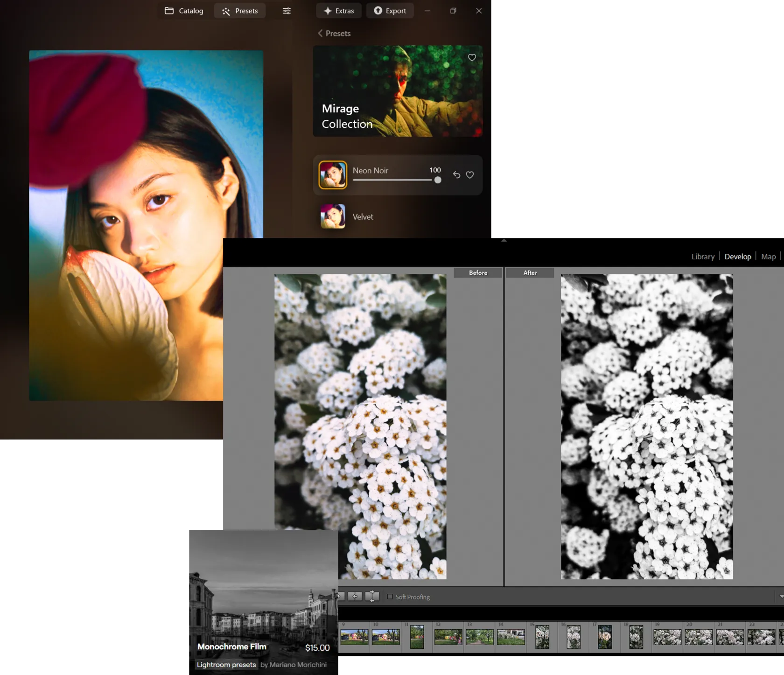Viewport: 784px width, 675px height.
Task: Click the top panel collapse triangle
Action: pyautogui.click(x=504, y=241)
